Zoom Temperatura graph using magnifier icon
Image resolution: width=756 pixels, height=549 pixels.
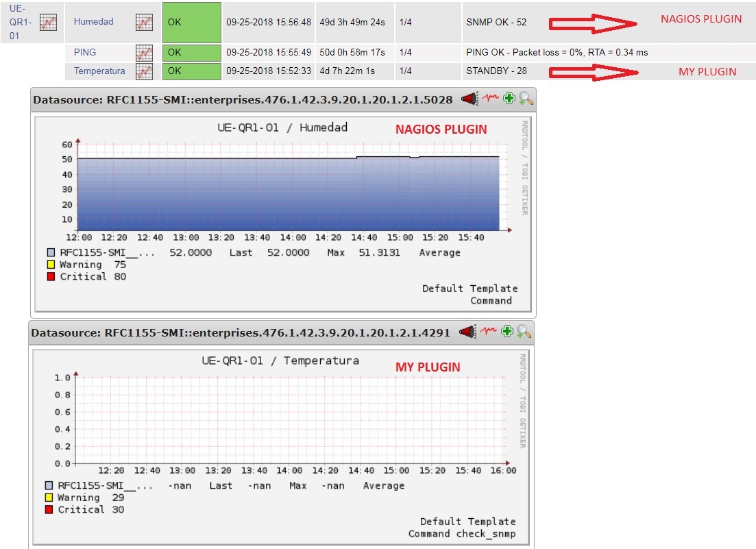524,332
